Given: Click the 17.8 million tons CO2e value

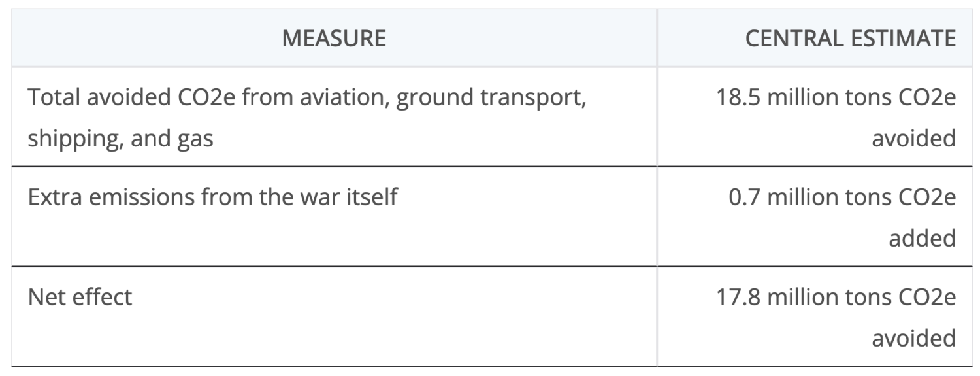Looking at the screenshot, I should 836,297.
